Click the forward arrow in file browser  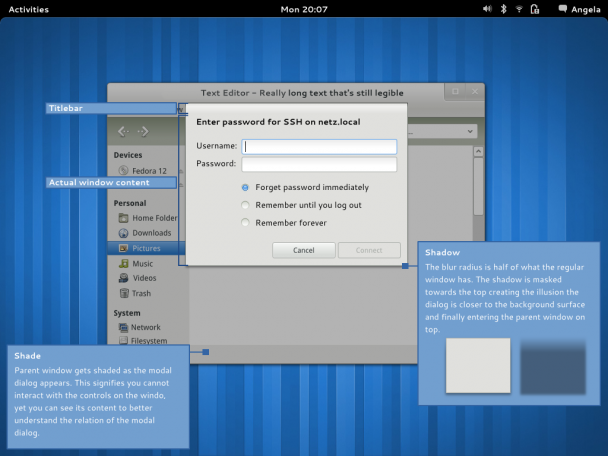click(143, 131)
